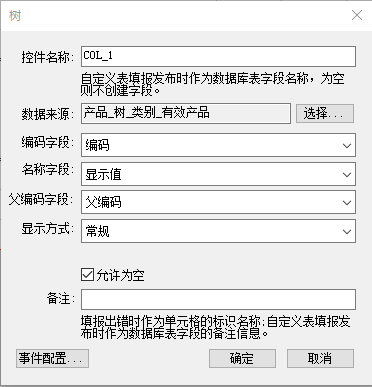Screen dimensions: 372x387
Task: Click the 数据来源 field showing 产品_树_类别_有效产品
Action: tap(186, 113)
